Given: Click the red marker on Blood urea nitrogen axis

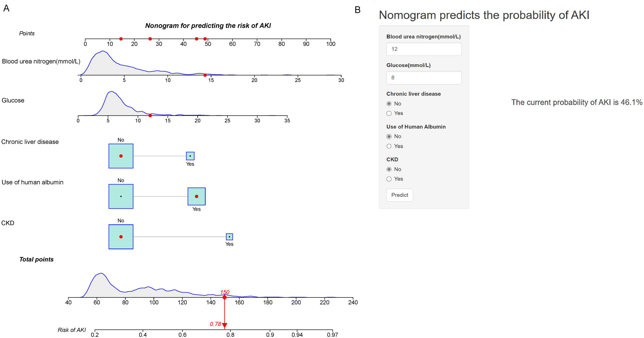Looking at the screenshot, I should click(205, 75).
